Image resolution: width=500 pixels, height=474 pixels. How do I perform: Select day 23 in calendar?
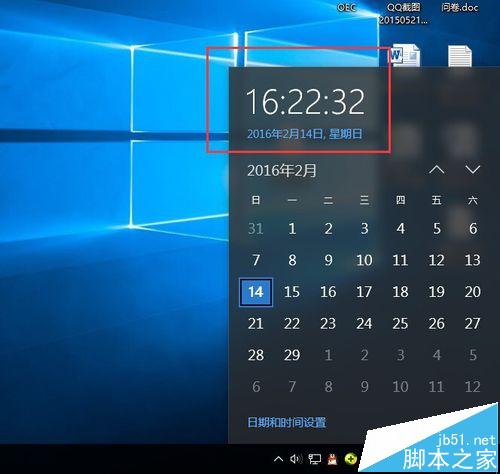[x=328, y=324]
